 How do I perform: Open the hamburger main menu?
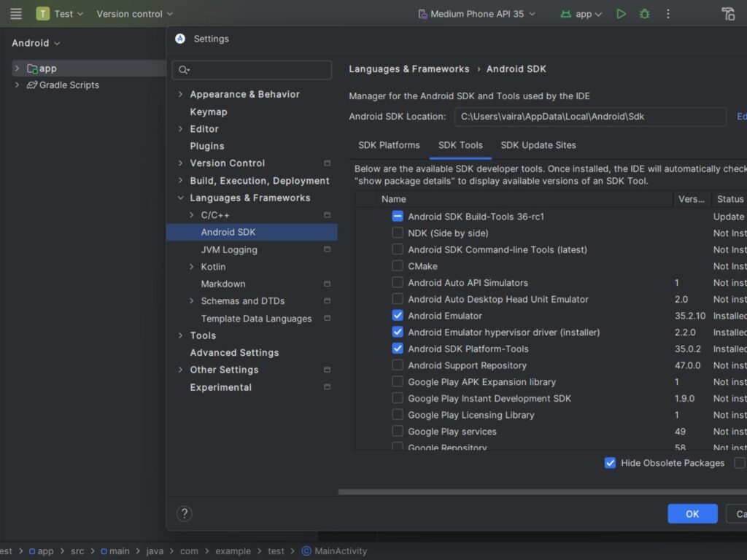tap(16, 14)
